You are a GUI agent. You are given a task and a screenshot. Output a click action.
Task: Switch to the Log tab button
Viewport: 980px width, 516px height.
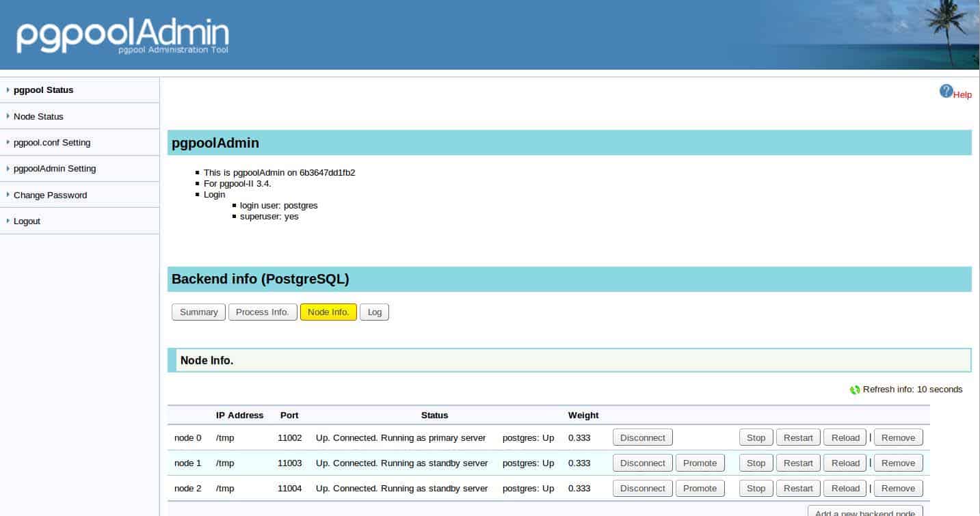374,312
